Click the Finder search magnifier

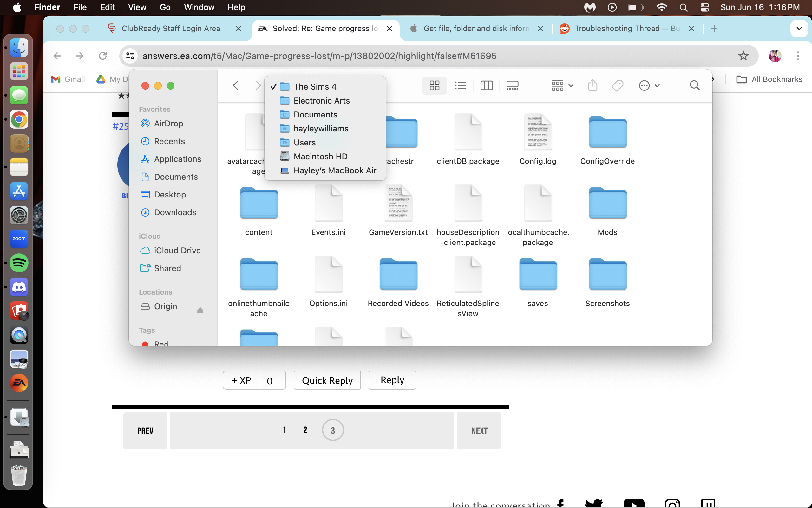tap(695, 85)
